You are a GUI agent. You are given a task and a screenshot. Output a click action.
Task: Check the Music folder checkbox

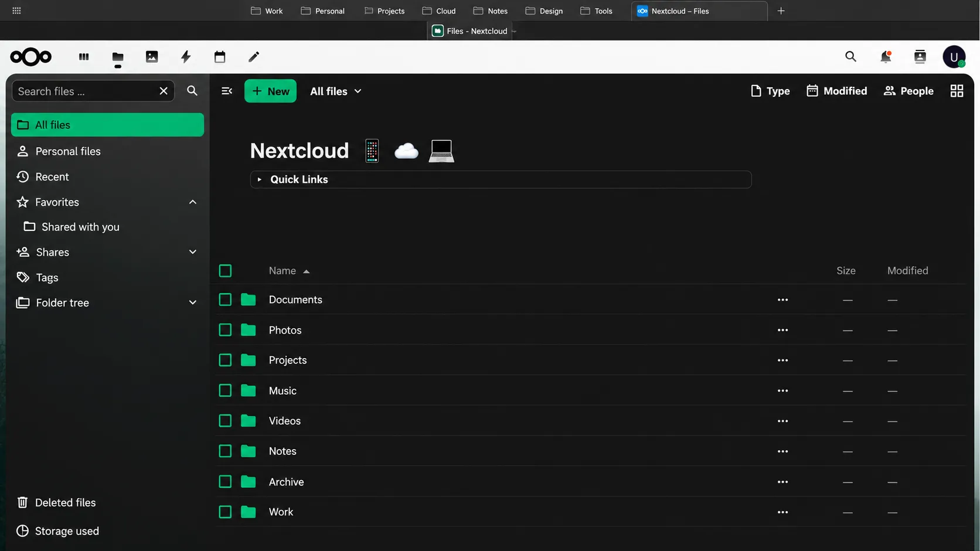point(225,390)
